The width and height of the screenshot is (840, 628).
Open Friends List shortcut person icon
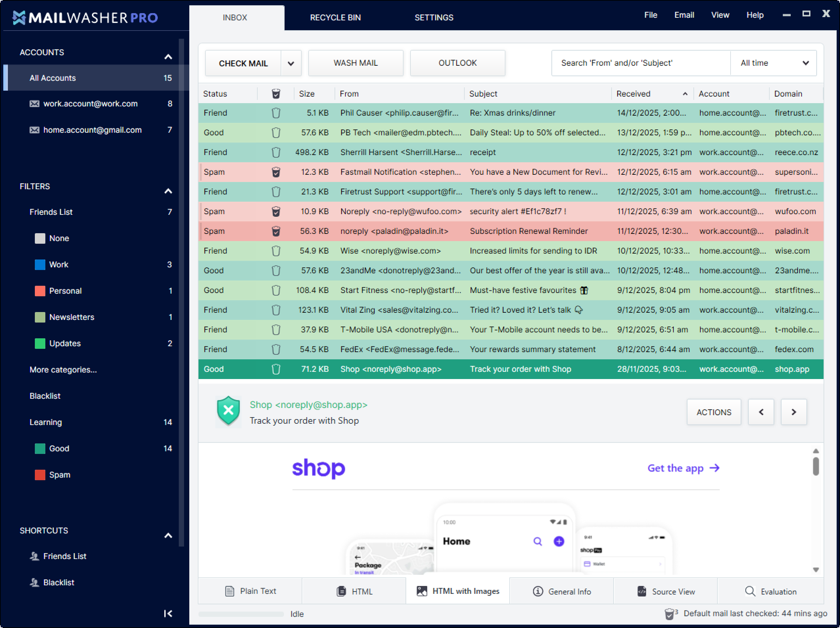[x=34, y=556]
